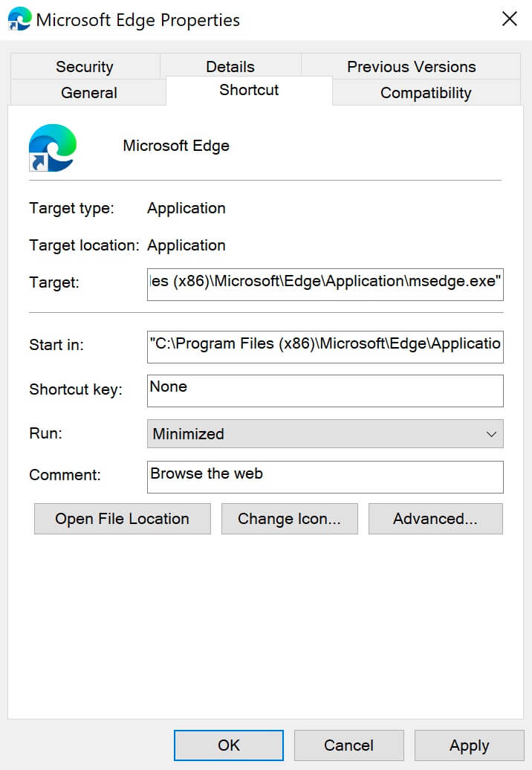Click the Start in label
The image size is (532, 770).
[56, 345]
